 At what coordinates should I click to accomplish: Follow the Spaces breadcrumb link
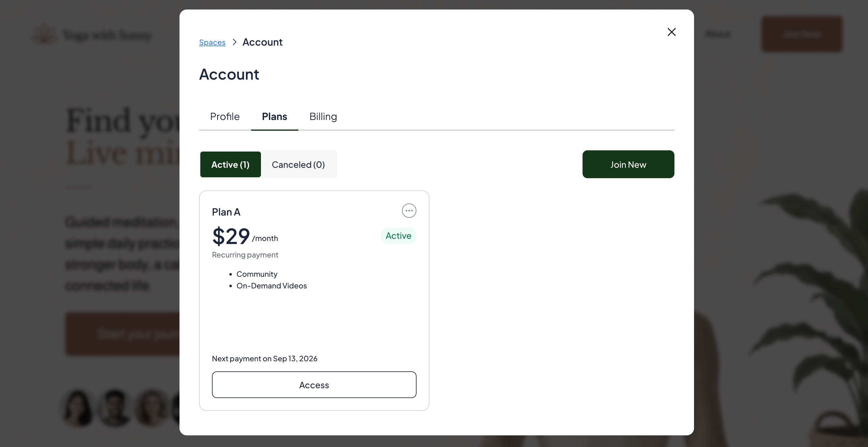212,43
